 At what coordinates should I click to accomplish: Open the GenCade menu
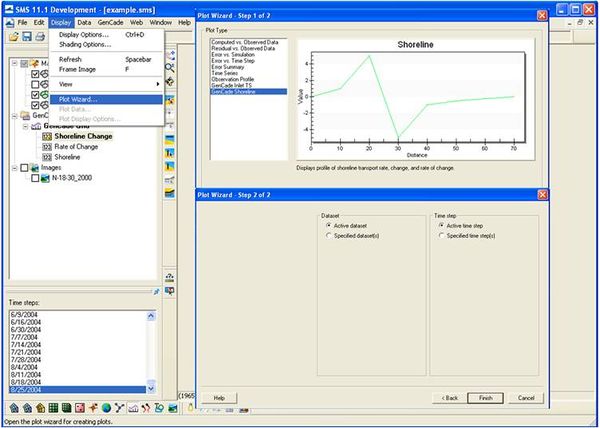click(x=110, y=23)
